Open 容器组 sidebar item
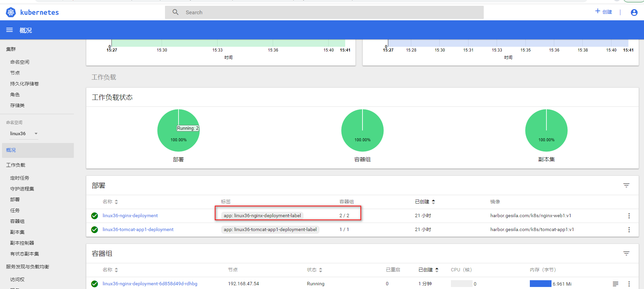Viewport: 644px width, 289px height. (x=17, y=221)
